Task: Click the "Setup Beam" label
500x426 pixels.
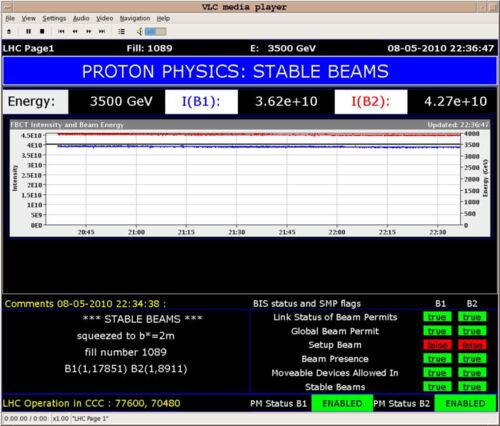Action: [335, 345]
